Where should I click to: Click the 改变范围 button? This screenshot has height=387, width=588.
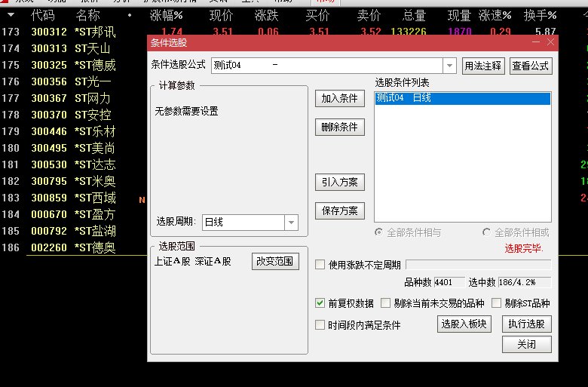point(275,261)
